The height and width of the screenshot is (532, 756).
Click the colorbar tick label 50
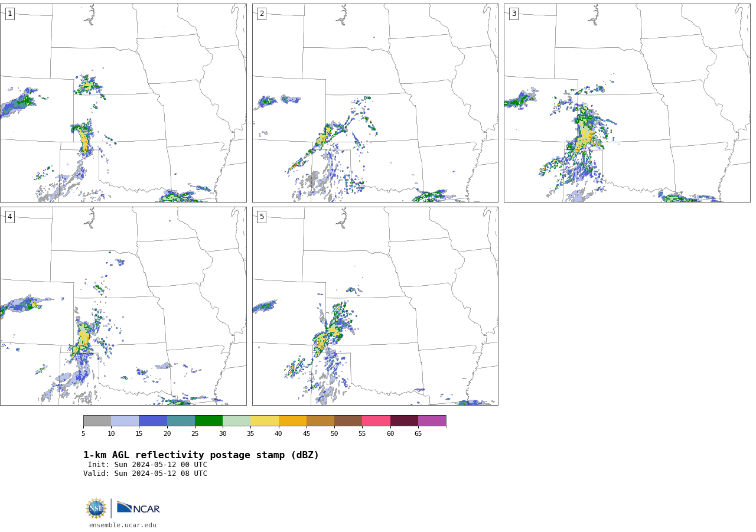(334, 433)
